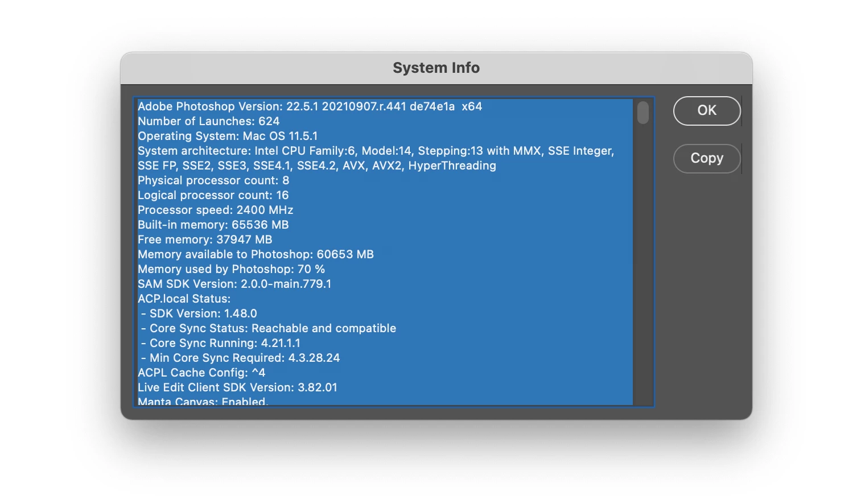Click the 'Number of Launches: 624' line
Screen dimensions: 865x504
(x=208, y=121)
